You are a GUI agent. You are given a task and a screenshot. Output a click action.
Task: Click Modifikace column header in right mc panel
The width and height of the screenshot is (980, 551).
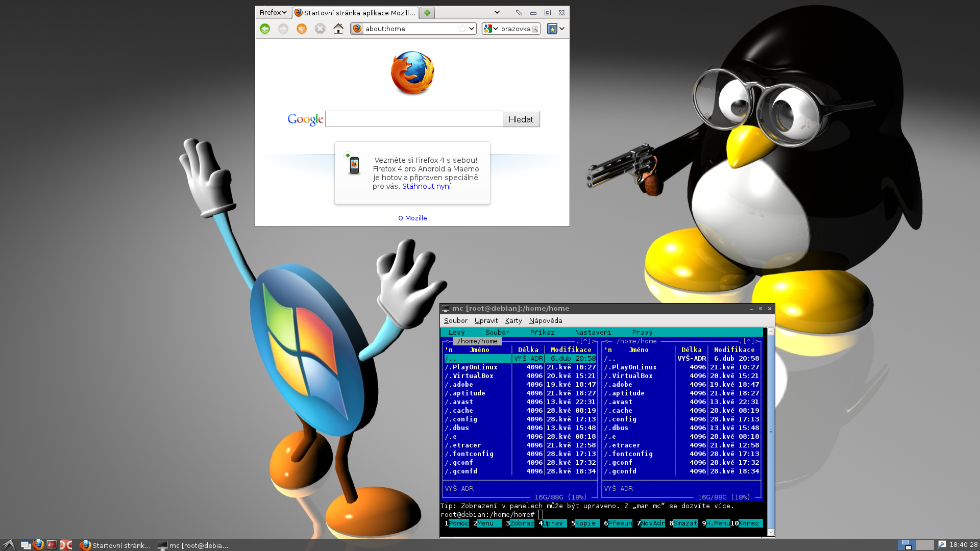coord(734,349)
